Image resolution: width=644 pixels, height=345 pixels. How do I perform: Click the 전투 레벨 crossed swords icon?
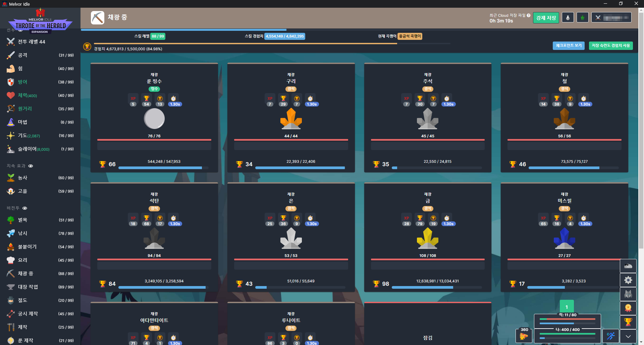pos(11,42)
